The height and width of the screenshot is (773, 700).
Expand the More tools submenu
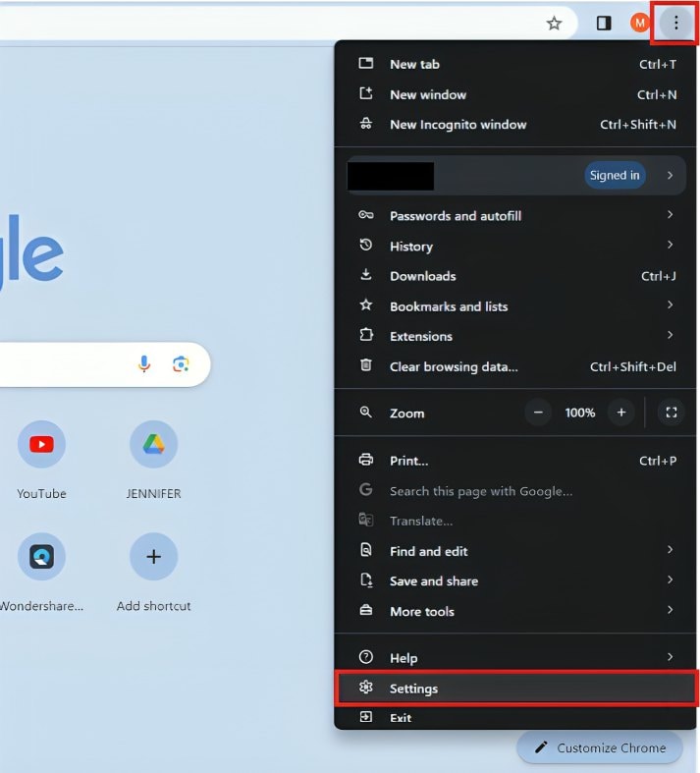pyautogui.click(x=670, y=610)
